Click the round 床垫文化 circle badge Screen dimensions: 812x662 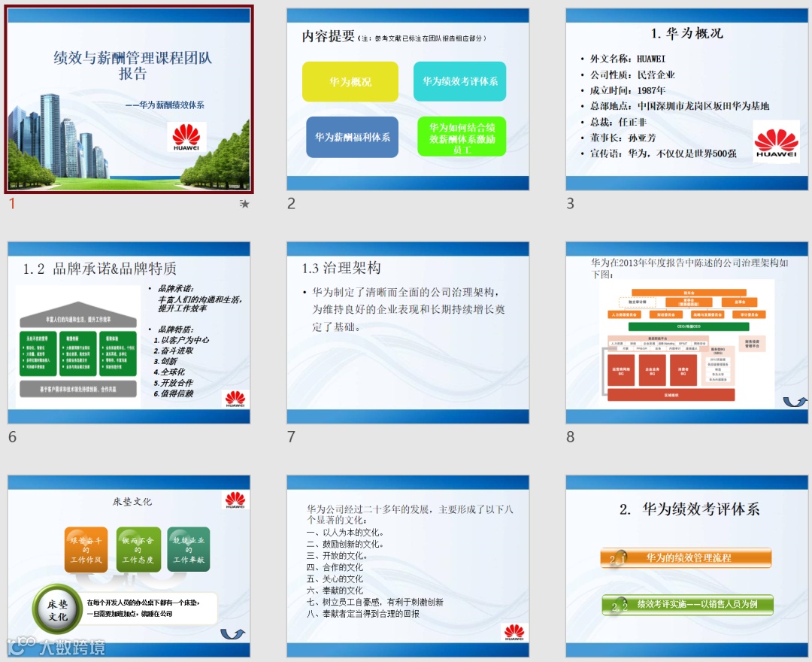(x=57, y=609)
